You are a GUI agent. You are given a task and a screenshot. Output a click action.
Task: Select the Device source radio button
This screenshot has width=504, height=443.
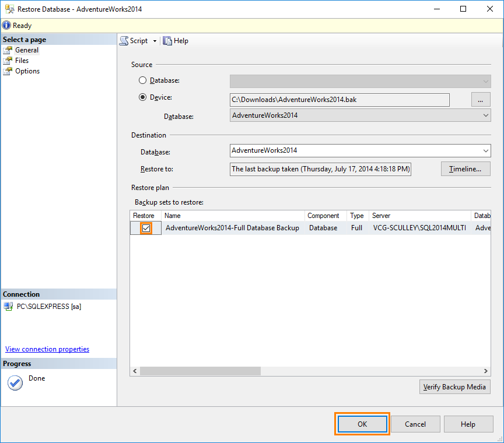coord(143,97)
